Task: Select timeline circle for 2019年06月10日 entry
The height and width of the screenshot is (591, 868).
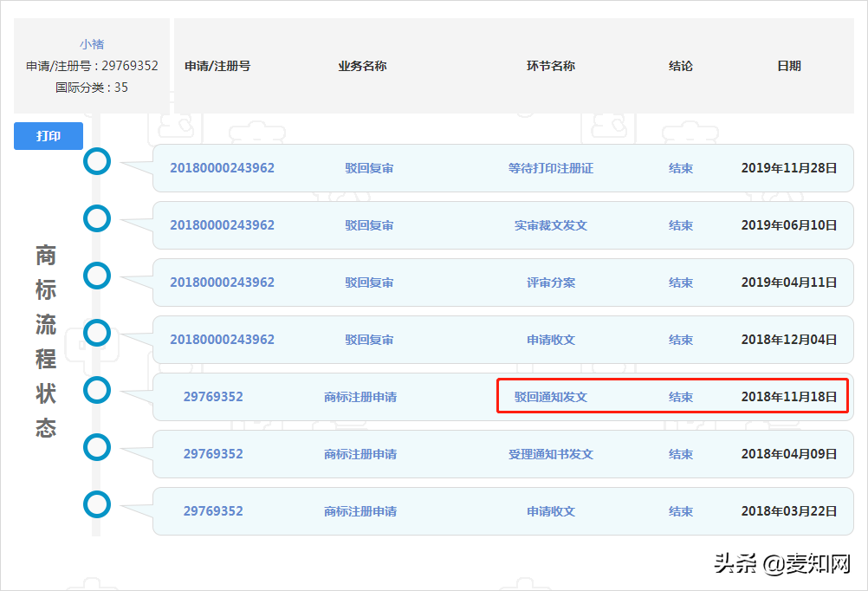Action: coord(97,218)
